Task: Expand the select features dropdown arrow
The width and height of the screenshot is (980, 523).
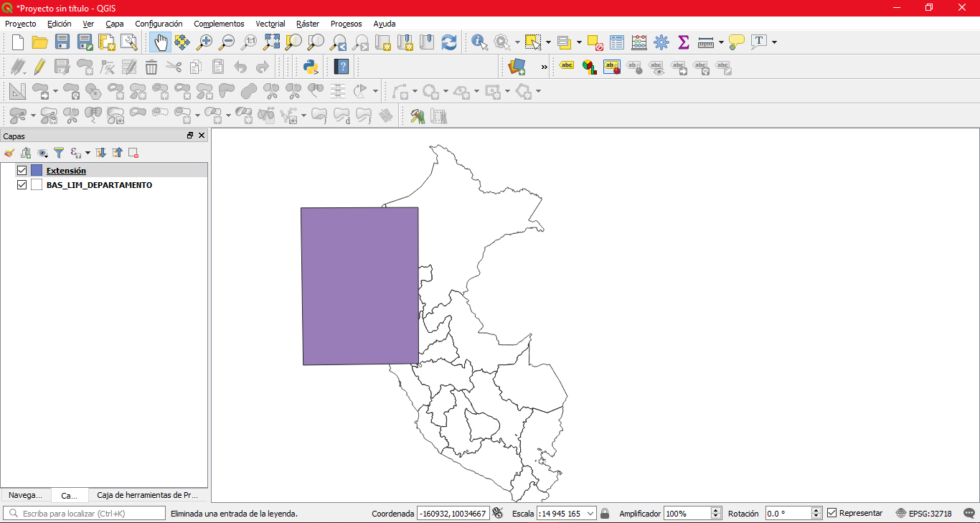Action: pyautogui.click(x=548, y=42)
